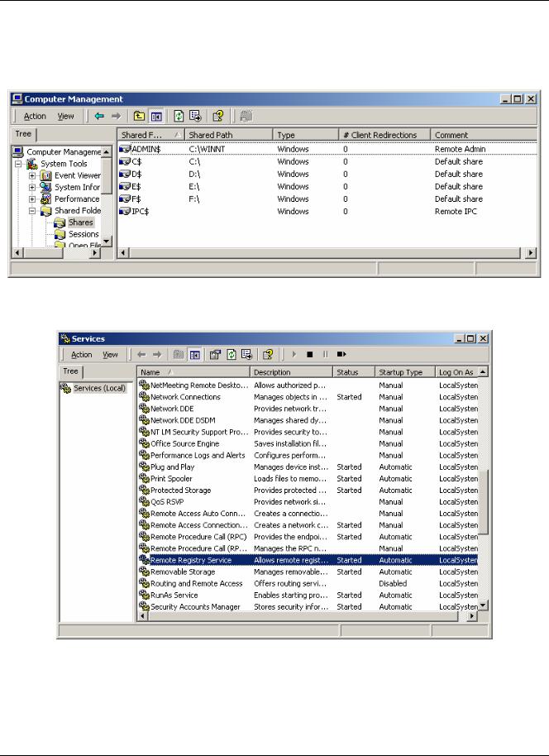
Task: Click Help icon in Computer Management toolbar
Action: tap(218, 116)
